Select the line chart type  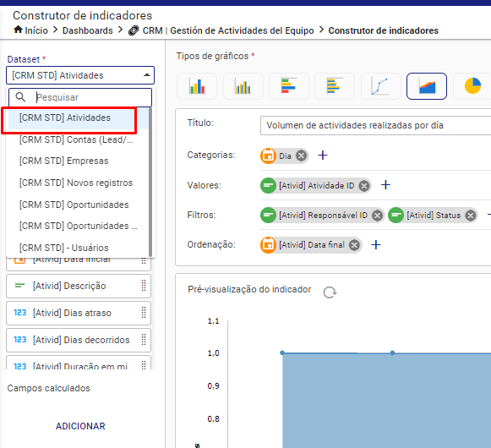point(381,86)
